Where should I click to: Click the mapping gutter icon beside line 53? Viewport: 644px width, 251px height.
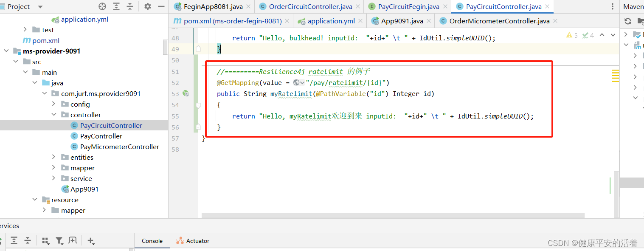(x=186, y=93)
